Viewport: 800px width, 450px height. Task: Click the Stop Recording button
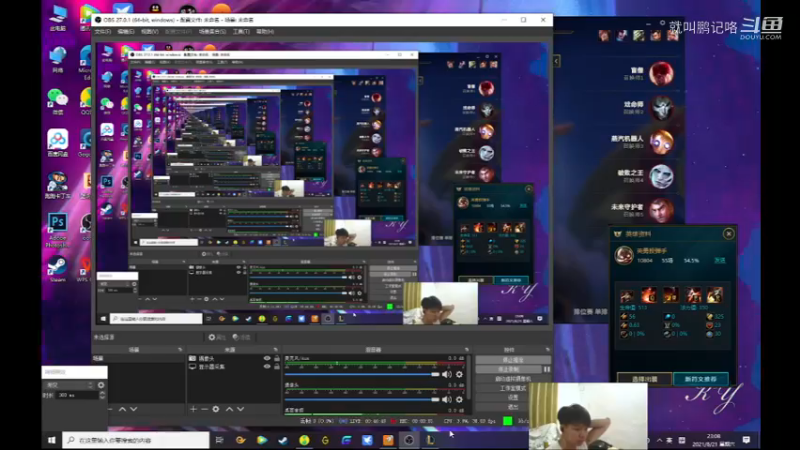tap(509, 369)
